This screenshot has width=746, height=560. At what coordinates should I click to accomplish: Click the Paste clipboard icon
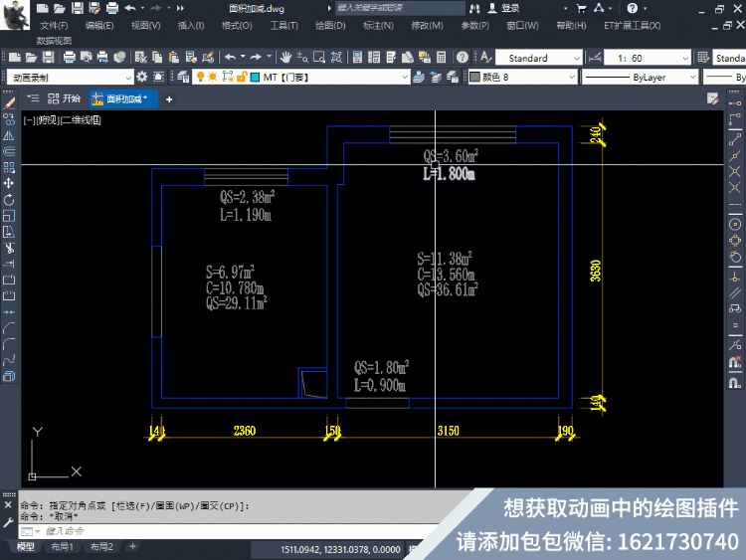pyautogui.click(x=174, y=58)
